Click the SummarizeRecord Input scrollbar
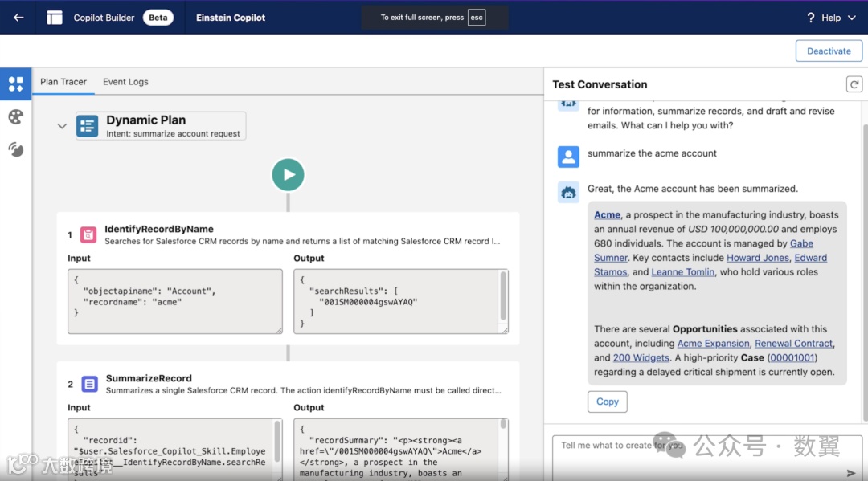This screenshot has height=481, width=868. pos(277,442)
